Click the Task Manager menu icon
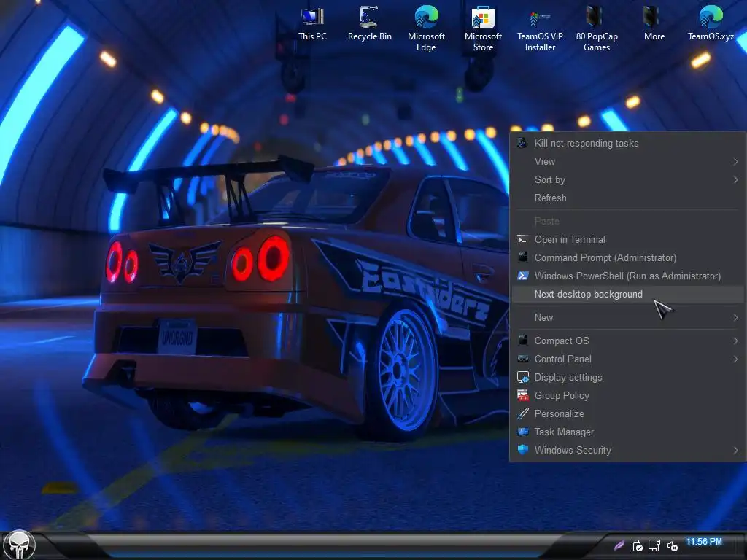The height and width of the screenshot is (560, 747). [522, 432]
